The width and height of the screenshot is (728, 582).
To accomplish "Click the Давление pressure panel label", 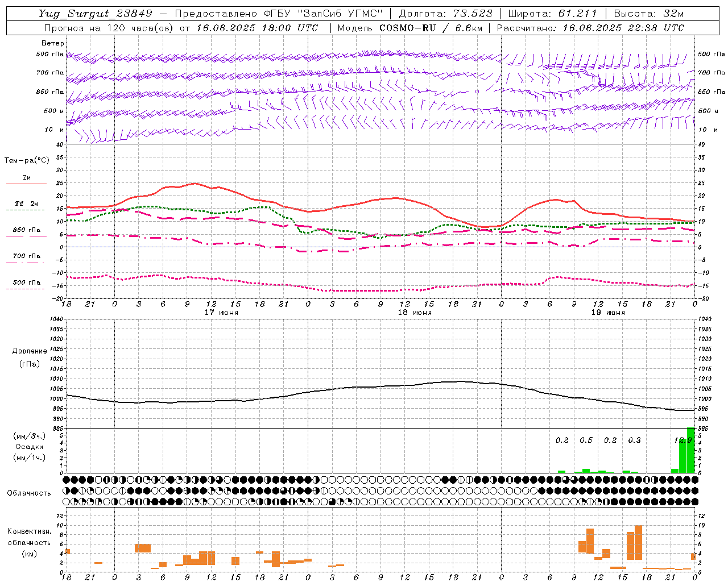I will coord(29,351).
